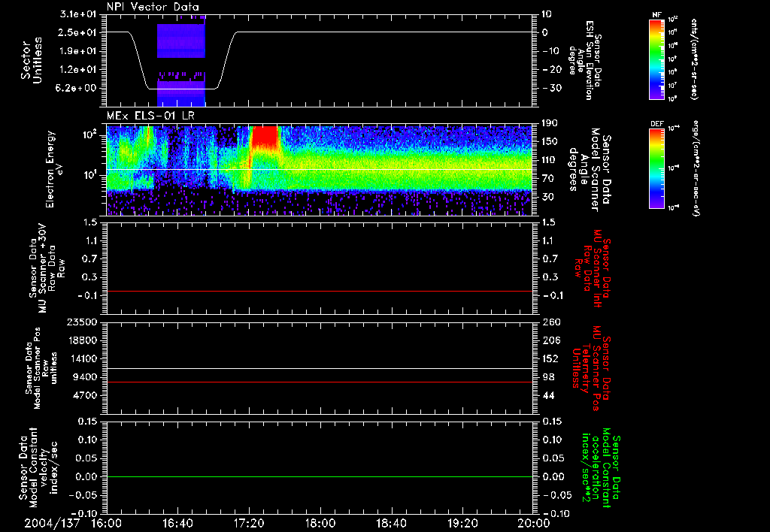
Task: Click the lower purple NPI sector block
Action: coord(180,93)
